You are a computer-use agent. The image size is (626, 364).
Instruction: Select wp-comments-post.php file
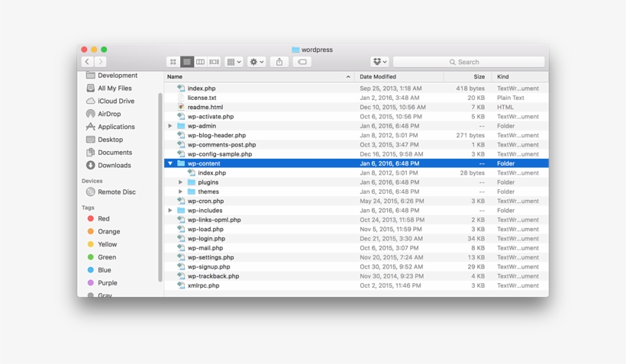tap(221, 145)
